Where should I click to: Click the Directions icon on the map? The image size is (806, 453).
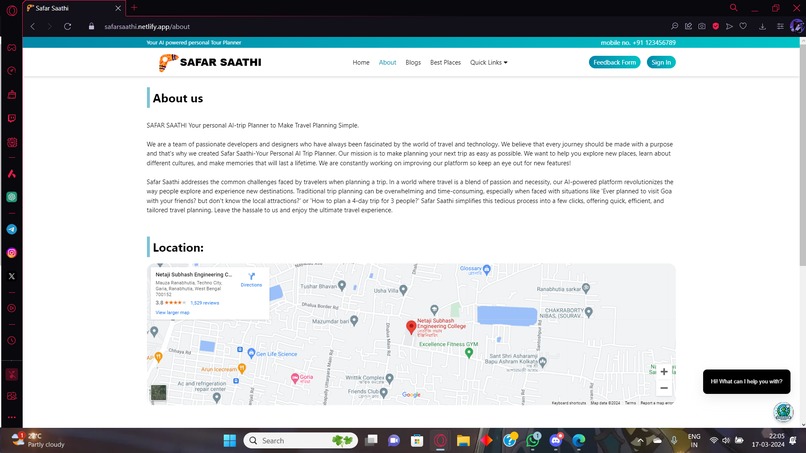pyautogui.click(x=251, y=279)
